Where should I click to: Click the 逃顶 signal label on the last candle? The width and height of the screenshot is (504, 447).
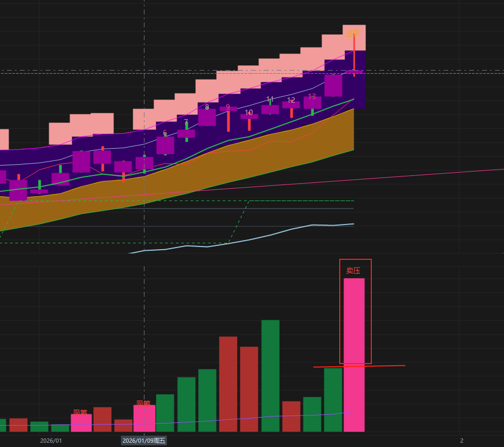coord(353,34)
